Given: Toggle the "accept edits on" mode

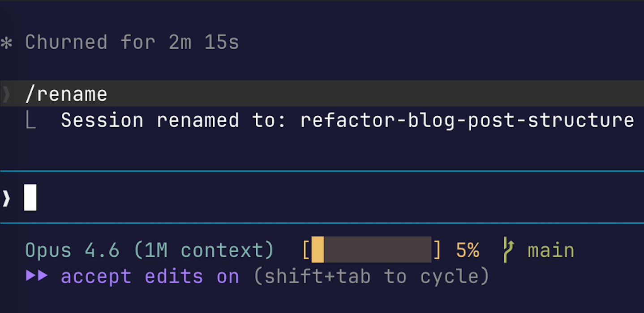Looking at the screenshot, I should pyautogui.click(x=150, y=276).
